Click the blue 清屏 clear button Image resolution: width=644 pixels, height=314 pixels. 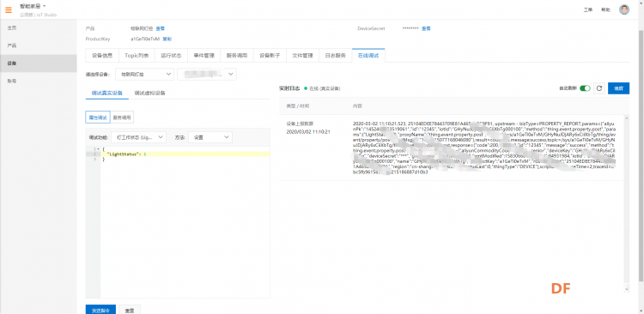[x=618, y=88]
